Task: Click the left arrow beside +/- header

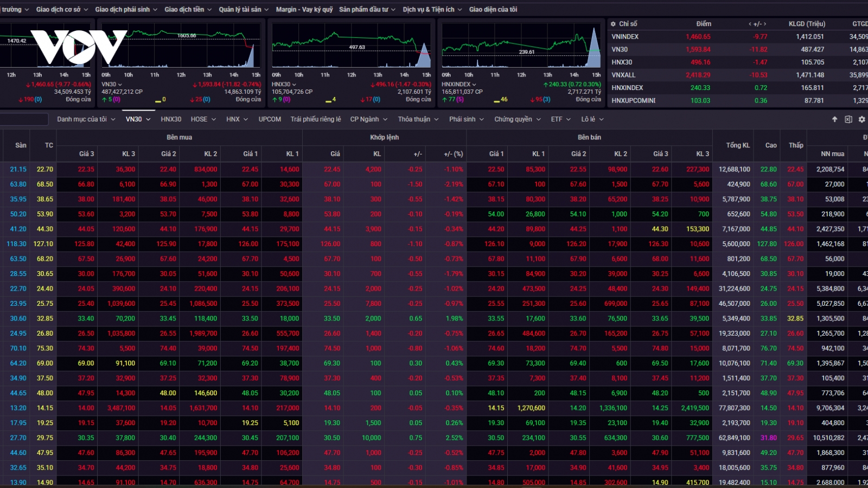Action: (x=750, y=24)
